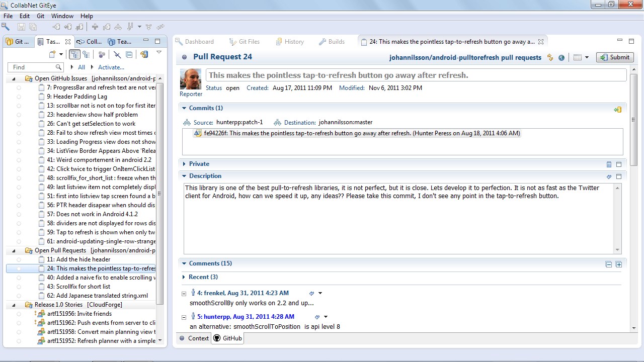The height and width of the screenshot is (362, 644).
Task: Collapse the Comments (15) section
Action: pyautogui.click(x=185, y=263)
